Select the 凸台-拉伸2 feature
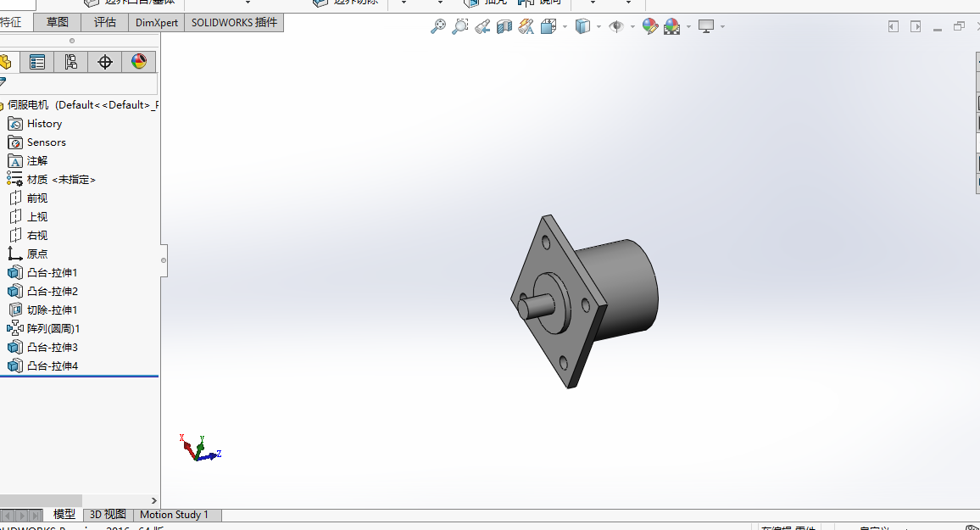Screen dimensions: 980x530 [52, 291]
